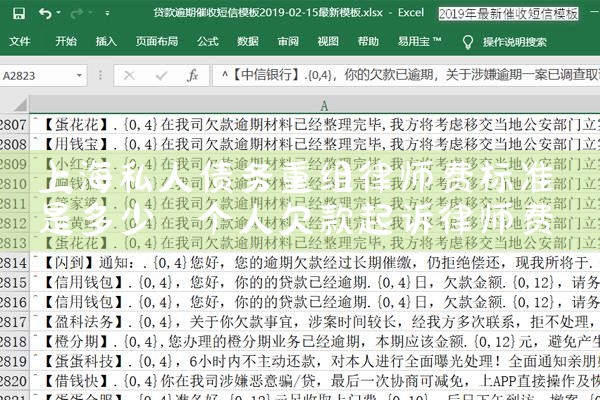Select row header 2814
600x400 pixels.
coord(14,263)
